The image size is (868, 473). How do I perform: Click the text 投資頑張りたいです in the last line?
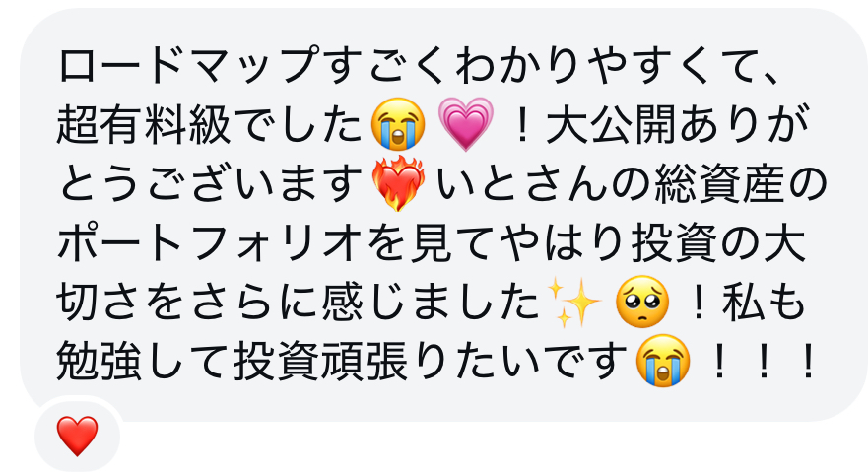pos(432,362)
